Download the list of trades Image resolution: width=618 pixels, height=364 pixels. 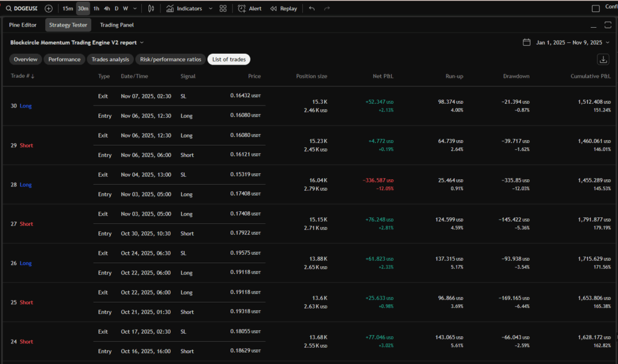(603, 59)
